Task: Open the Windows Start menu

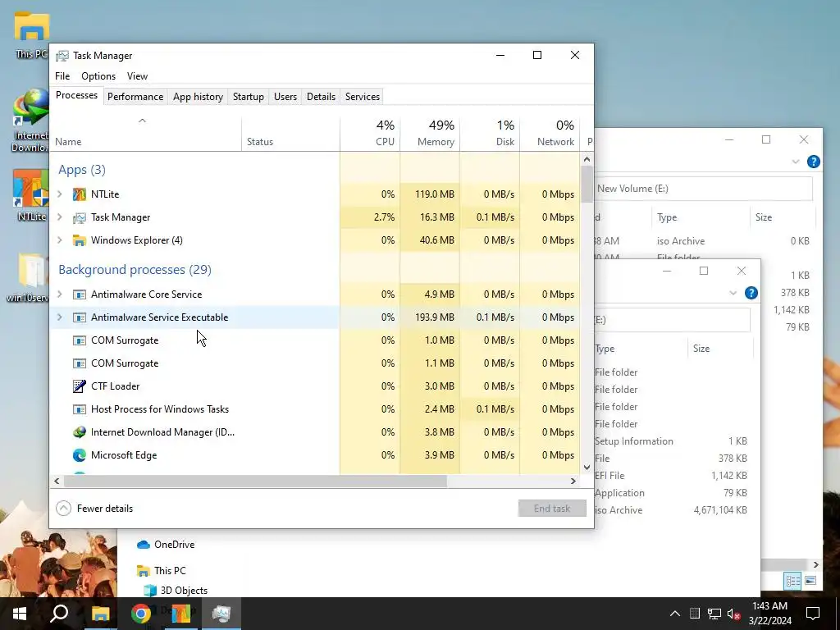Action: pos(20,614)
